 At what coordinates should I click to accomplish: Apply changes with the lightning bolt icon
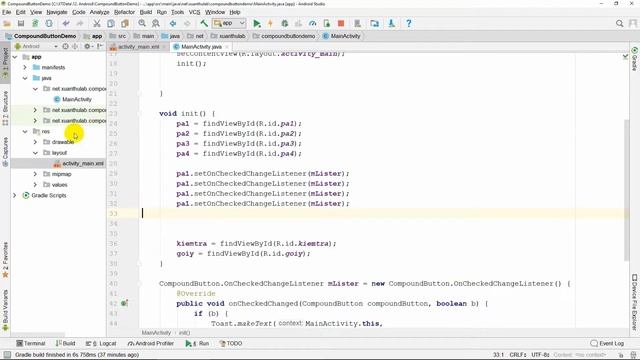[270, 23]
